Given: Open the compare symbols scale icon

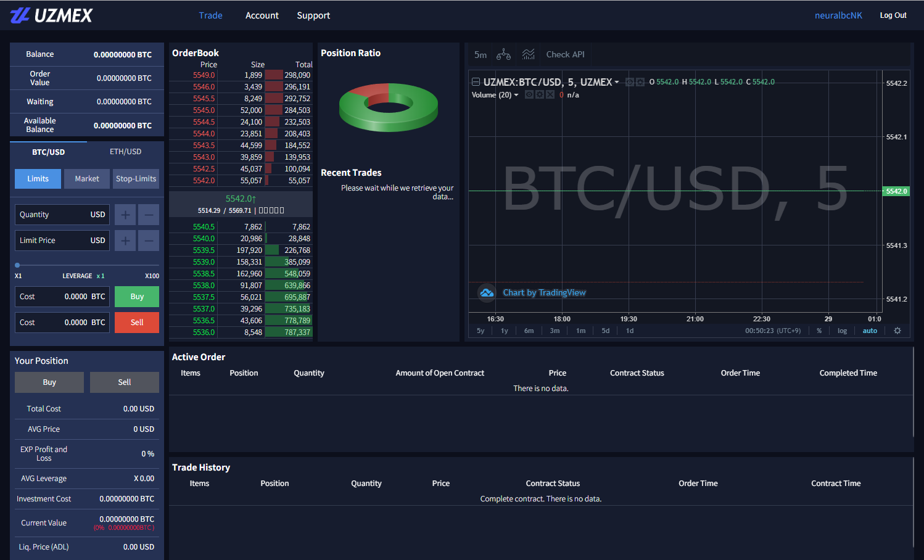Looking at the screenshot, I should (x=503, y=54).
